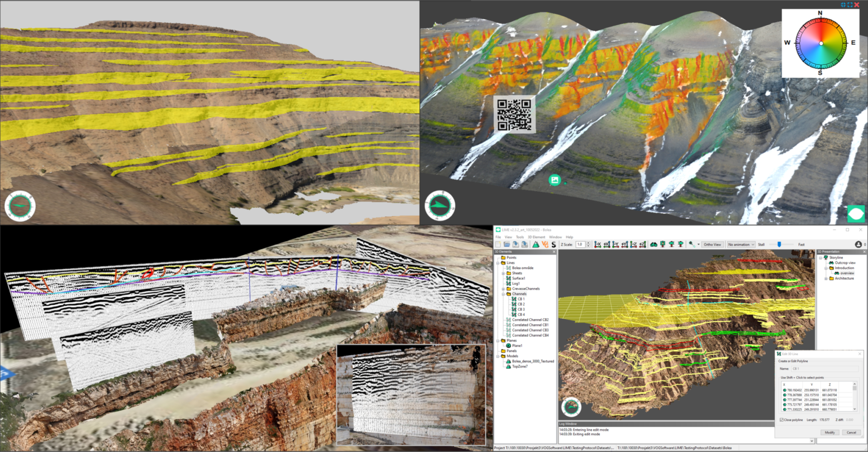
Task: Set view to -Z axis icon
Action: point(634,245)
